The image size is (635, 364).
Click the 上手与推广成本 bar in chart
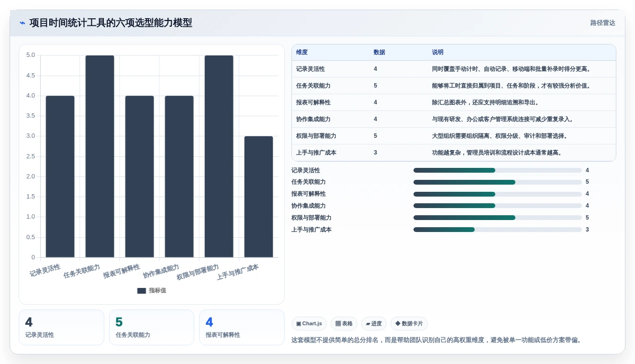click(x=259, y=197)
